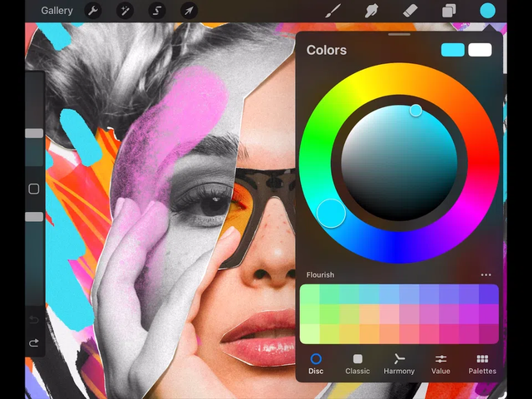Screen dimensions: 532x399
Task: Switch to the Palettes tab
Action: point(482,364)
